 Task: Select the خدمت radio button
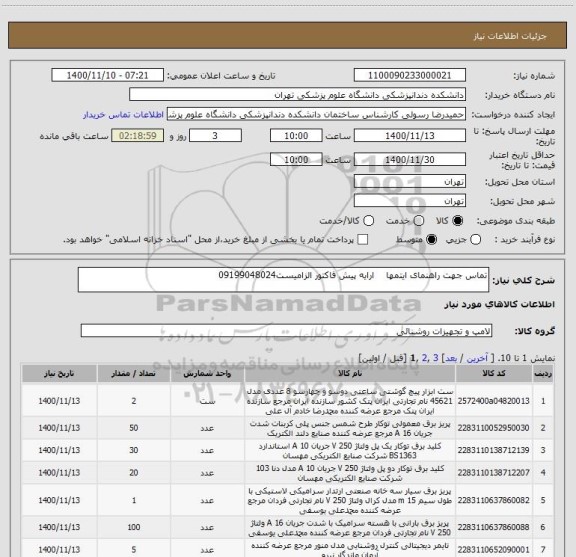(418, 220)
